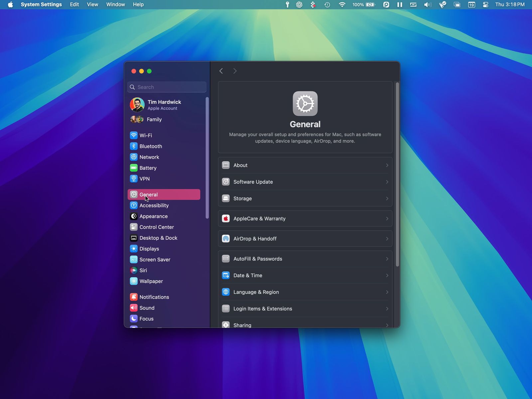Click the battery 100% indicator
Screen dimensions: 532x399
pyautogui.click(x=364, y=4)
